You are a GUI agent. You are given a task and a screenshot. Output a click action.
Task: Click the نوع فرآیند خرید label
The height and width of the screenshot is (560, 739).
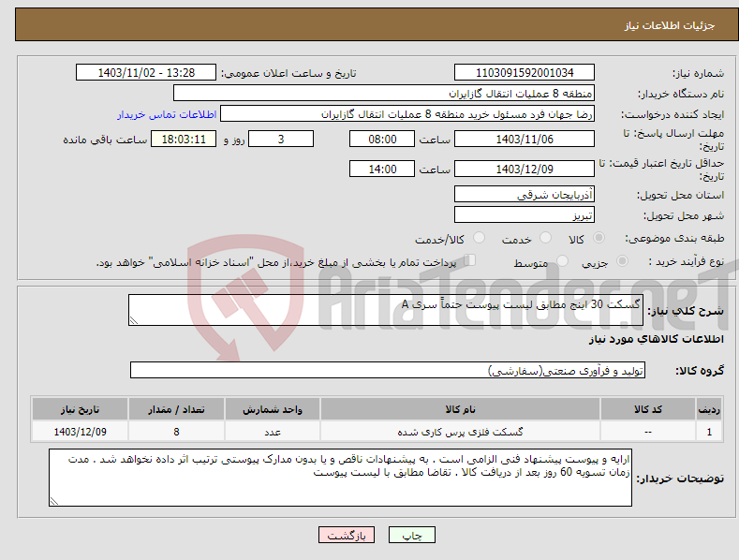[687, 261]
